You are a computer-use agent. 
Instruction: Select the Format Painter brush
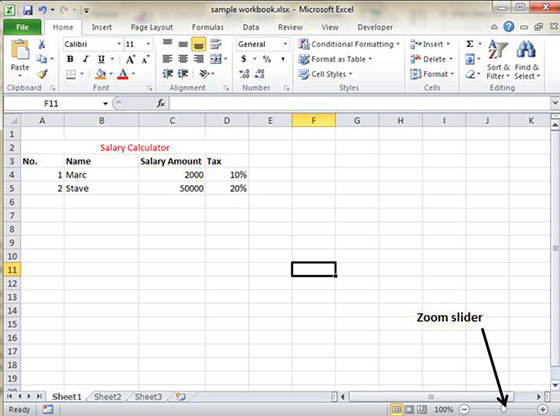(42, 74)
